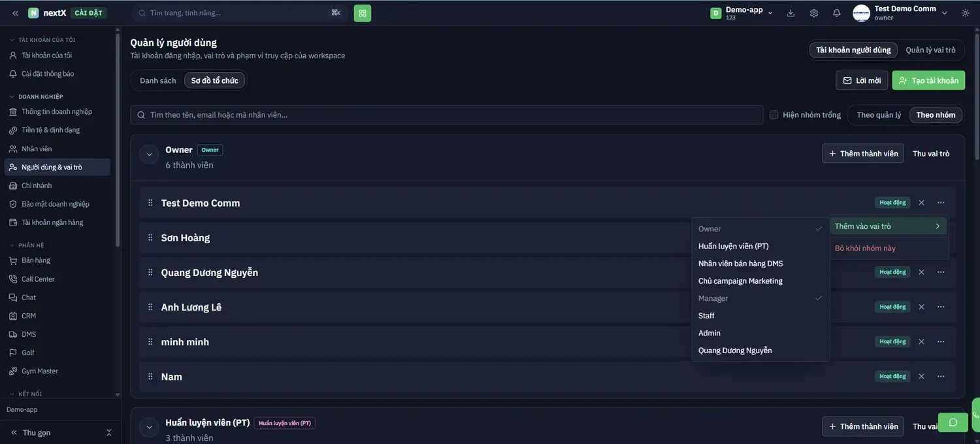
Task: Remove minh minh with the X icon
Action: (x=921, y=342)
